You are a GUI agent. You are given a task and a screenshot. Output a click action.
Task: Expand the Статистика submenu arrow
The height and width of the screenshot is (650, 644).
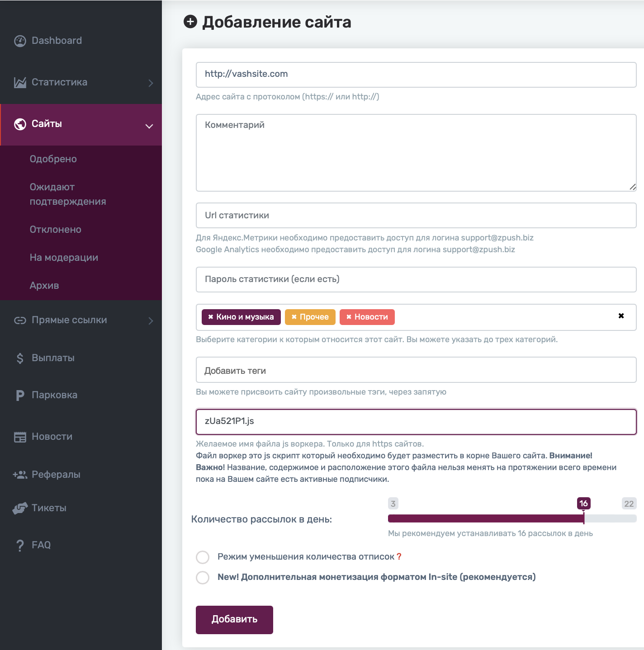pyautogui.click(x=151, y=83)
